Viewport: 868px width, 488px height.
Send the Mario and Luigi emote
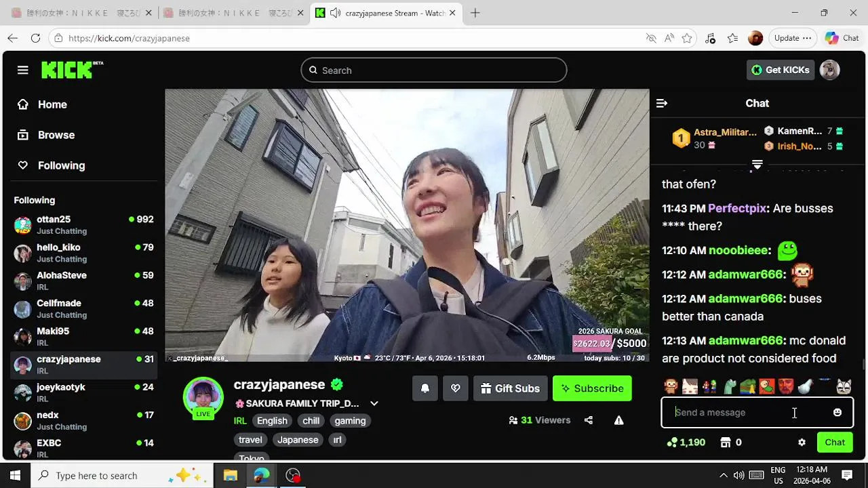click(709, 387)
